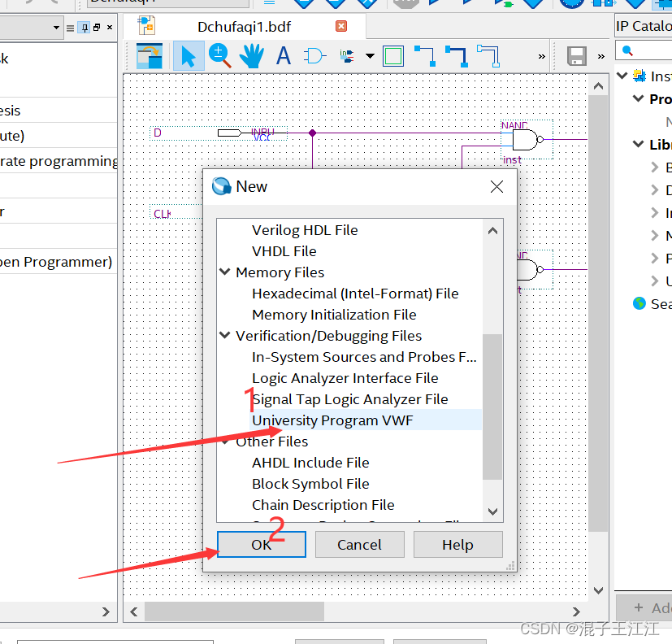Click the IP Catalog search field

[x=644, y=50]
